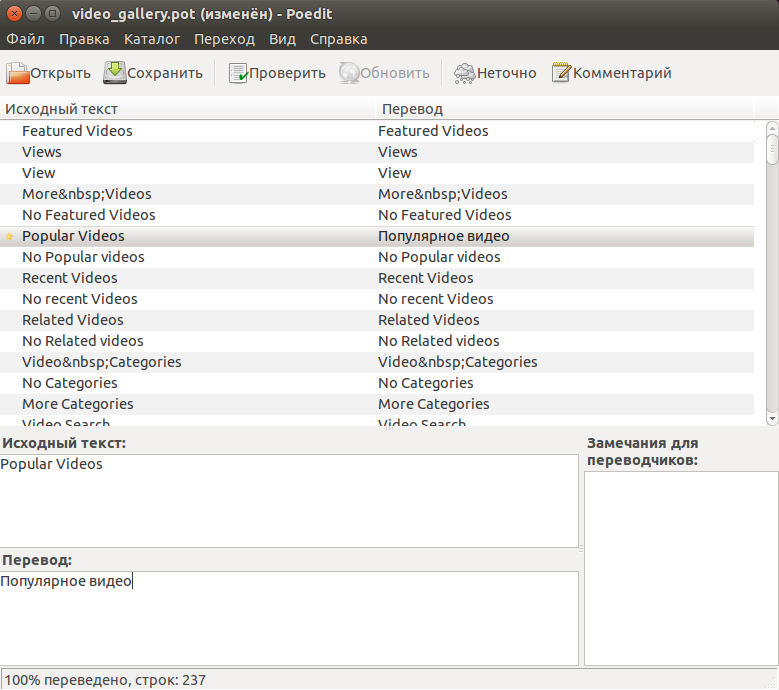779x690 pixels.
Task: Toggle the Fuzzy (Неточно) cloud icon
Action: click(464, 73)
